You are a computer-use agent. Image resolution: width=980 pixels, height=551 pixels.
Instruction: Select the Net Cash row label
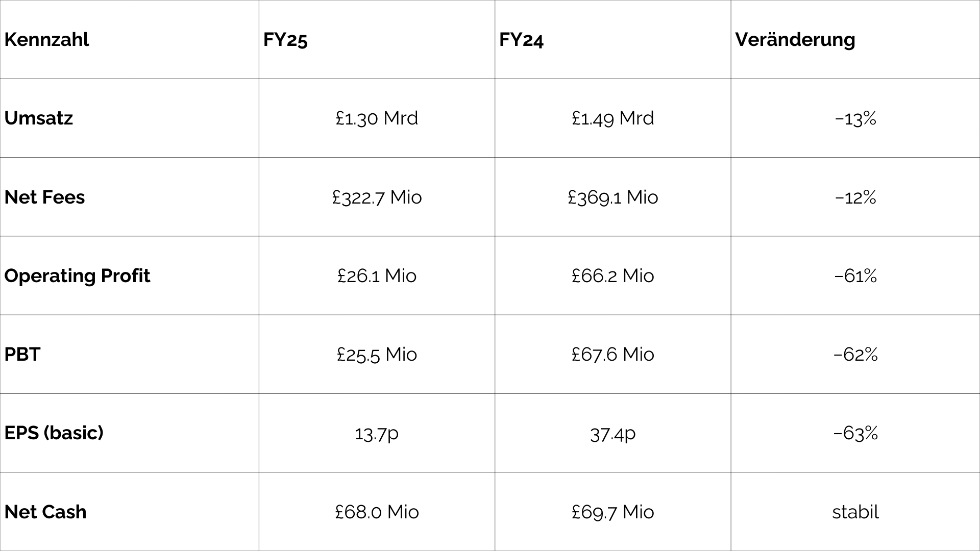point(129,511)
